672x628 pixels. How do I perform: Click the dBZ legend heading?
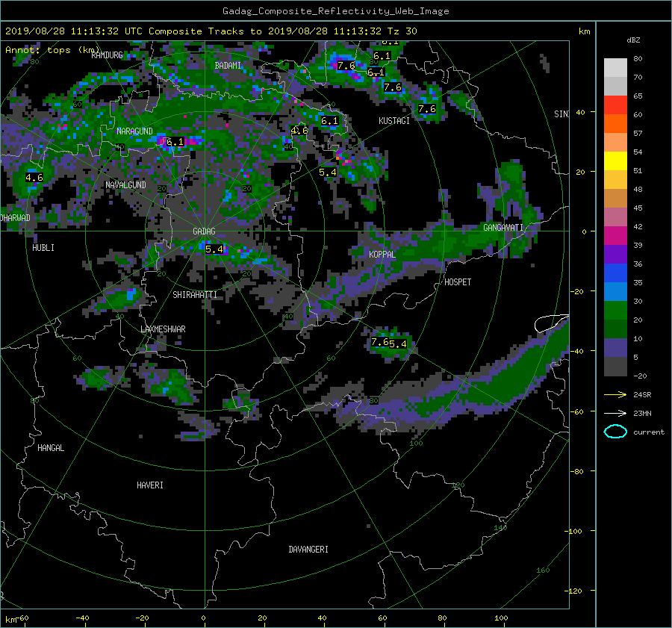click(633, 40)
